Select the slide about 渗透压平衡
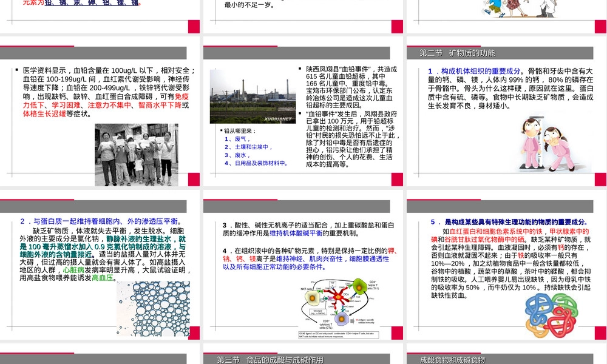 pos(100,265)
